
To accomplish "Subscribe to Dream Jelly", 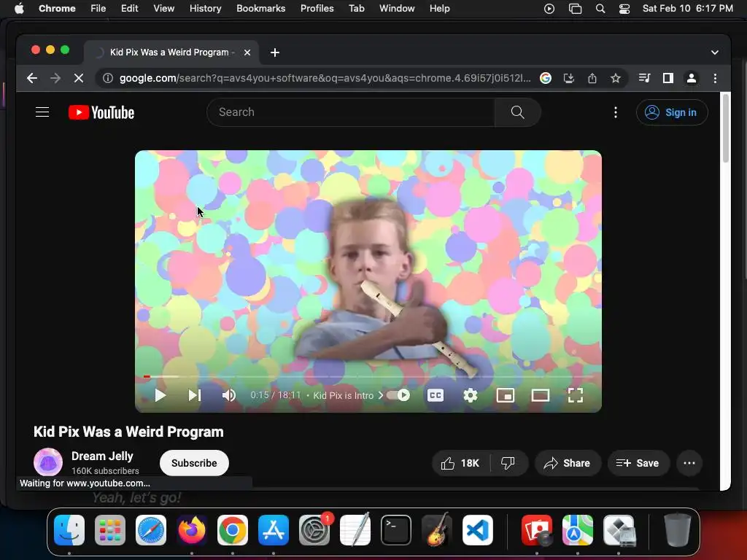I will (x=194, y=463).
